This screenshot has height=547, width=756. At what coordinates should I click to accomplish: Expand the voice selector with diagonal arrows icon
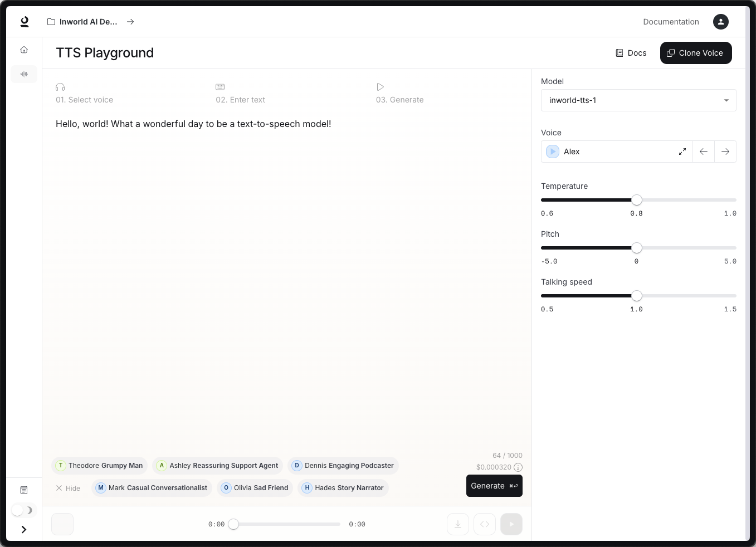point(682,152)
